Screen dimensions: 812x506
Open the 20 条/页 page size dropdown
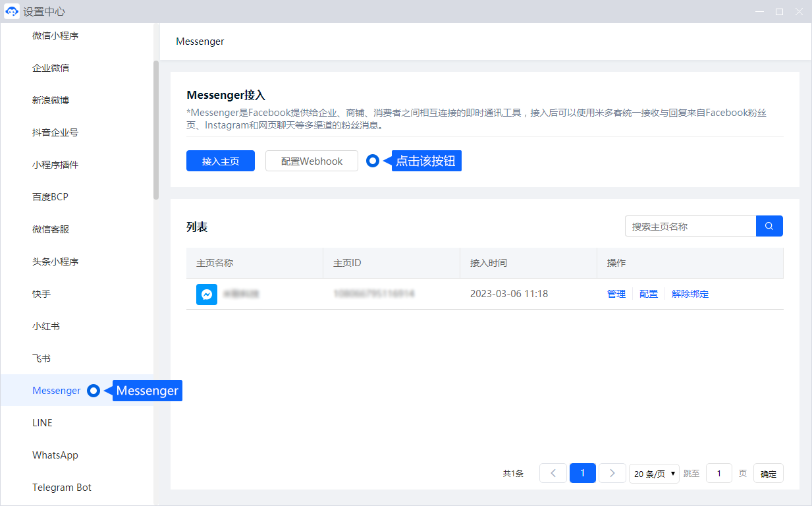coord(654,473)
